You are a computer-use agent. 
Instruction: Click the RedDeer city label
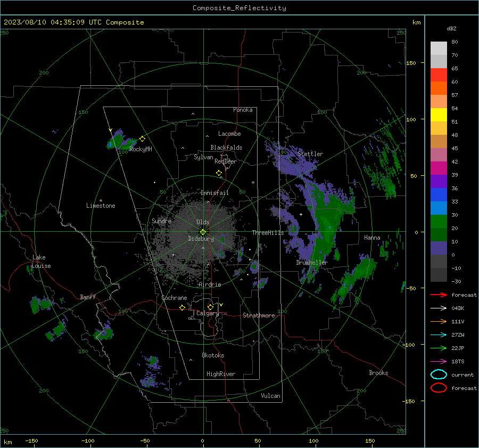(226, 161)
